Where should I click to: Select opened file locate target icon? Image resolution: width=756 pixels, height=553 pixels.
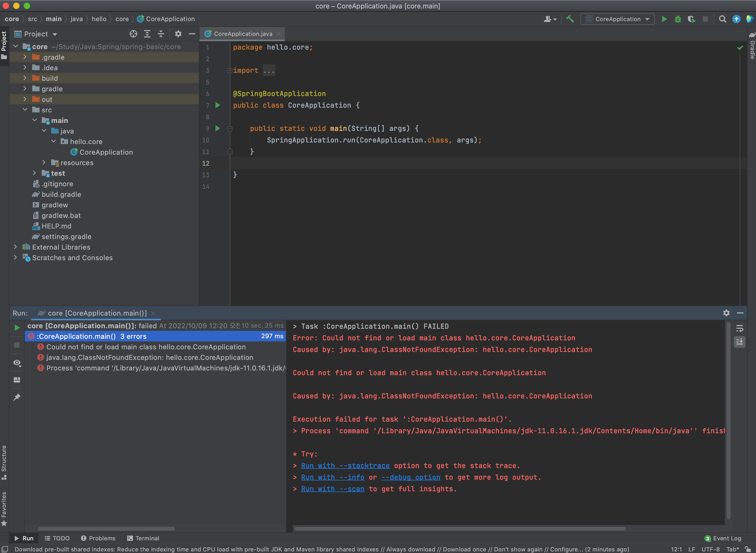coord(133,34)
